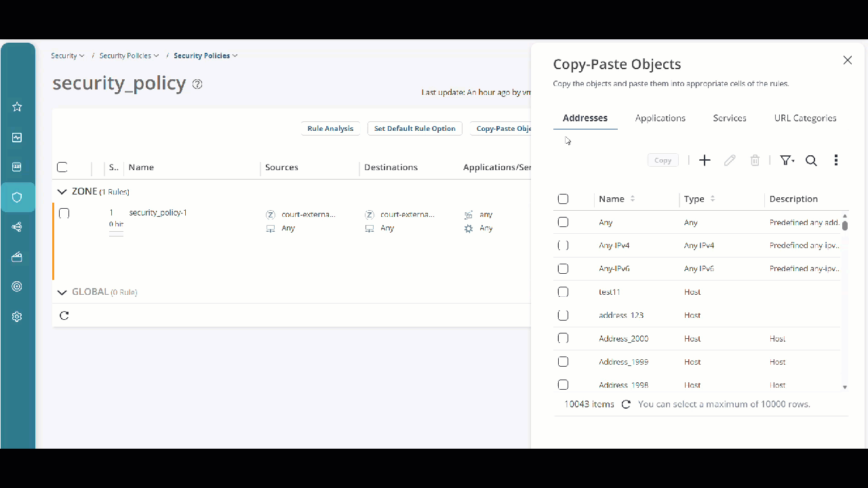This screenshot has height=488, width=868.
Task: Check the address_123 row checkbox
Action: pyautogui.click(x=563, y=315)
